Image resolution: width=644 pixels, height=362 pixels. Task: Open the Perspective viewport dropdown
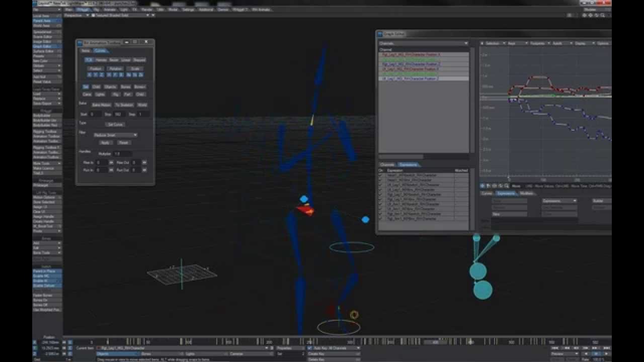(76, 15)
